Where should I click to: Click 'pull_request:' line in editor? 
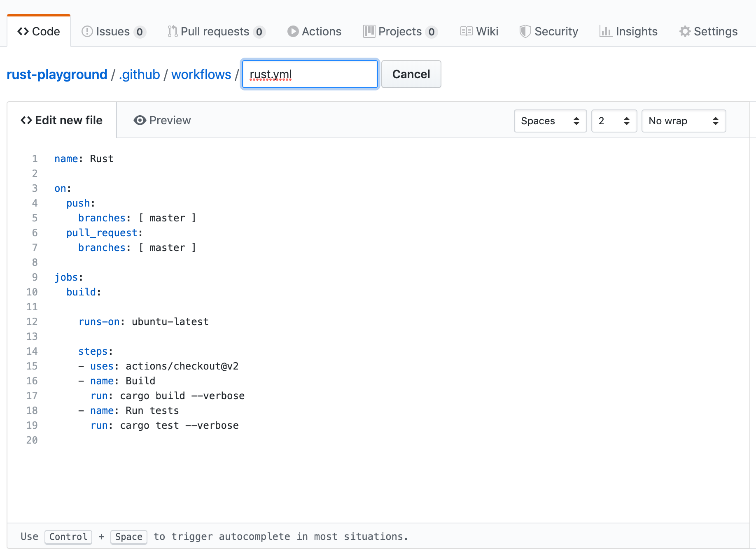105,233
